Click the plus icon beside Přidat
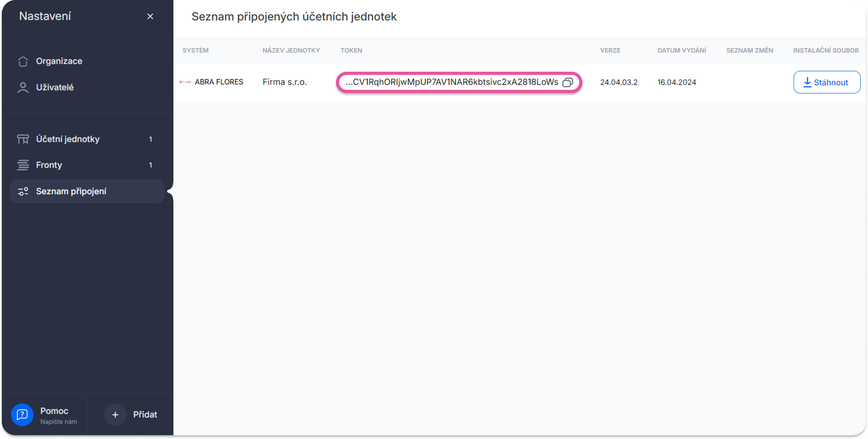Image resolution: width=868 pixels, height=439 pixels. [x=115, y=415]
